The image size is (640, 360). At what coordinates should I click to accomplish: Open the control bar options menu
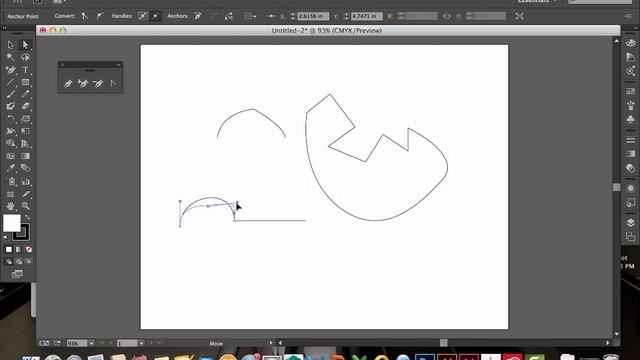(628, 16)
